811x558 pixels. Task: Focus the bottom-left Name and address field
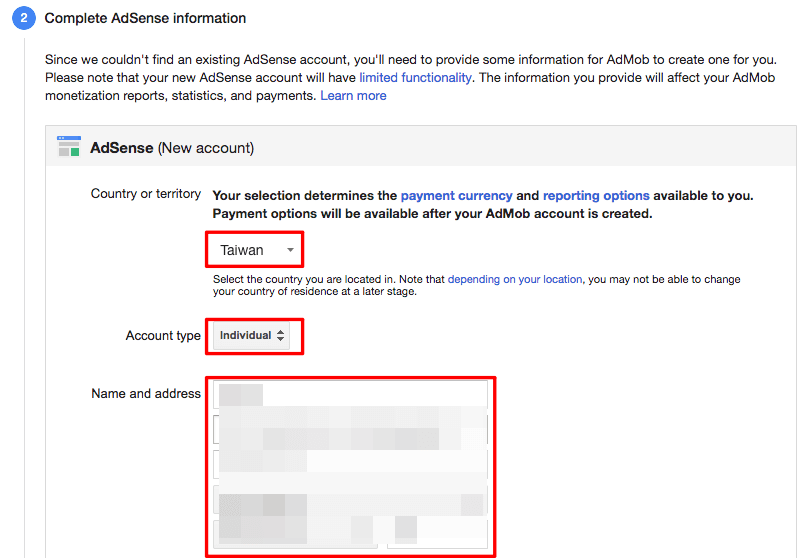pyautogui.click(x=296, y=533)
